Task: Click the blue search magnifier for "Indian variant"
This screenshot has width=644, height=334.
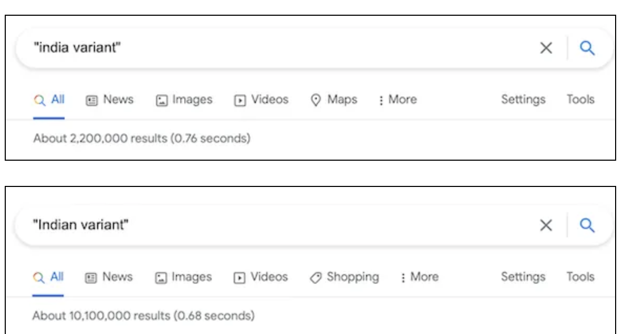Action: [x=587, y=225]
